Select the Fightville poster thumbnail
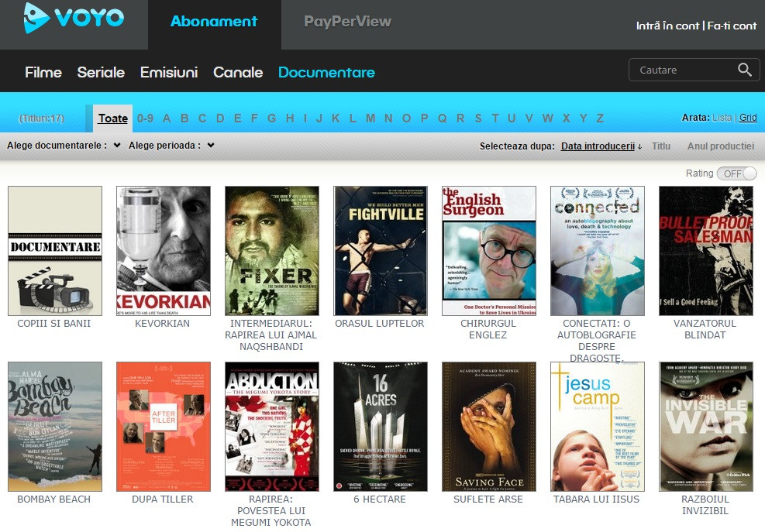765x532 pixels. click(380, 250)
